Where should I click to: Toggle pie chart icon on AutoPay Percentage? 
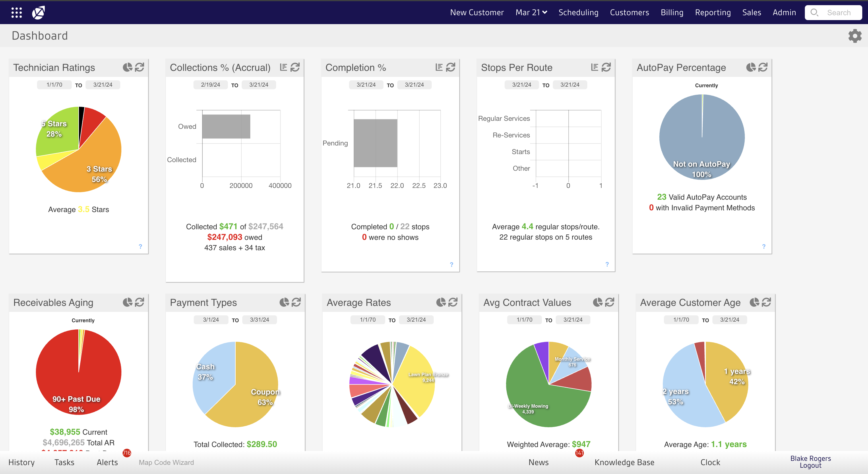point(751,67)
